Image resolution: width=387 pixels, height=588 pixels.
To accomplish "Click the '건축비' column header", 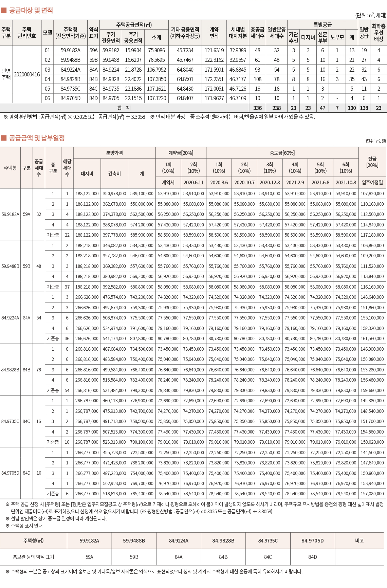I will [x=114, y=173].
